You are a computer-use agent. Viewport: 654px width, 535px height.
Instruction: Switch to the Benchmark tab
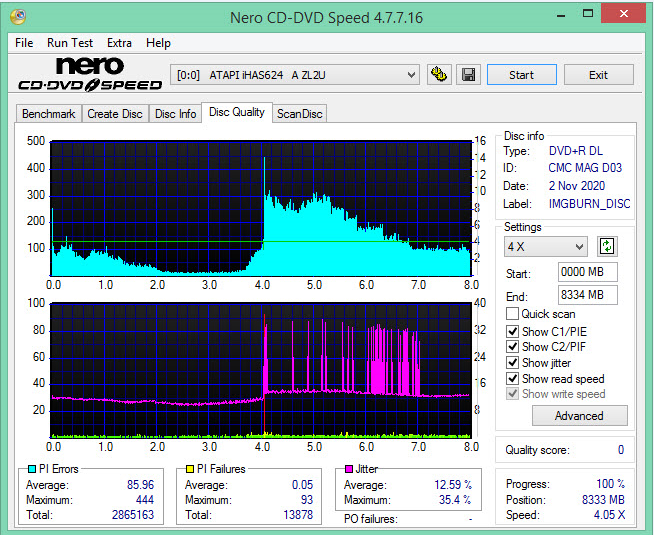(x=48, y=114)
